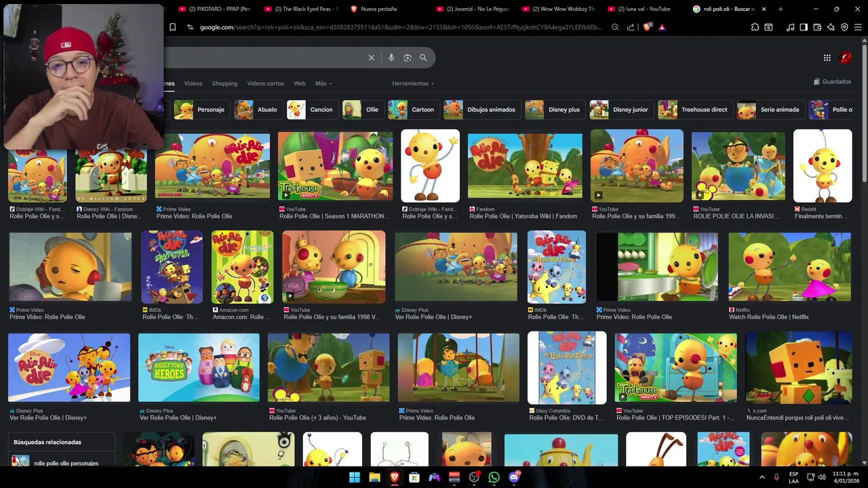
Task: Open the browser hamburger menu
Action: [858, 27]
